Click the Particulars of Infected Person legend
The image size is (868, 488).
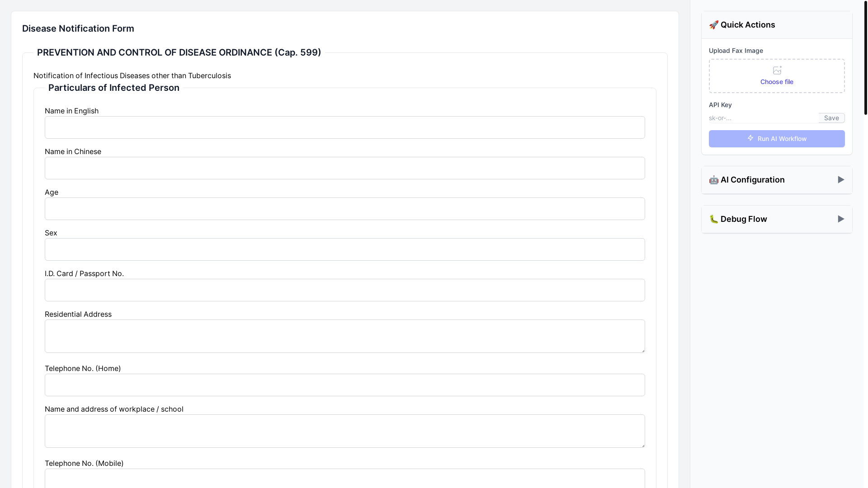pyautogui.click(x=114, y=88)
